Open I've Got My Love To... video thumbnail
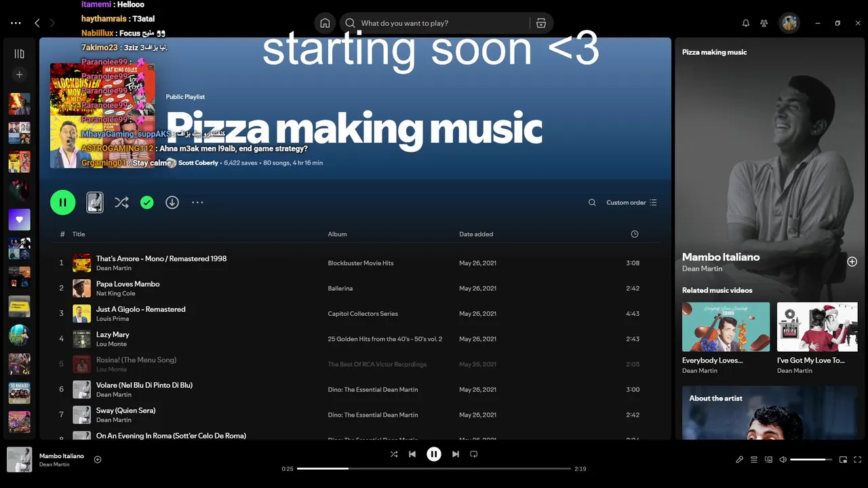The image size is (868, 488). pos(817,327)
